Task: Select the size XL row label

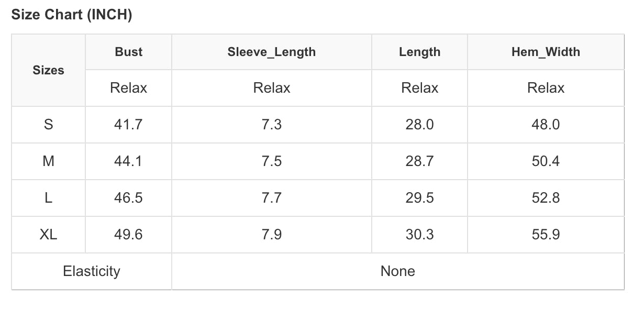Action: point(48,235)
